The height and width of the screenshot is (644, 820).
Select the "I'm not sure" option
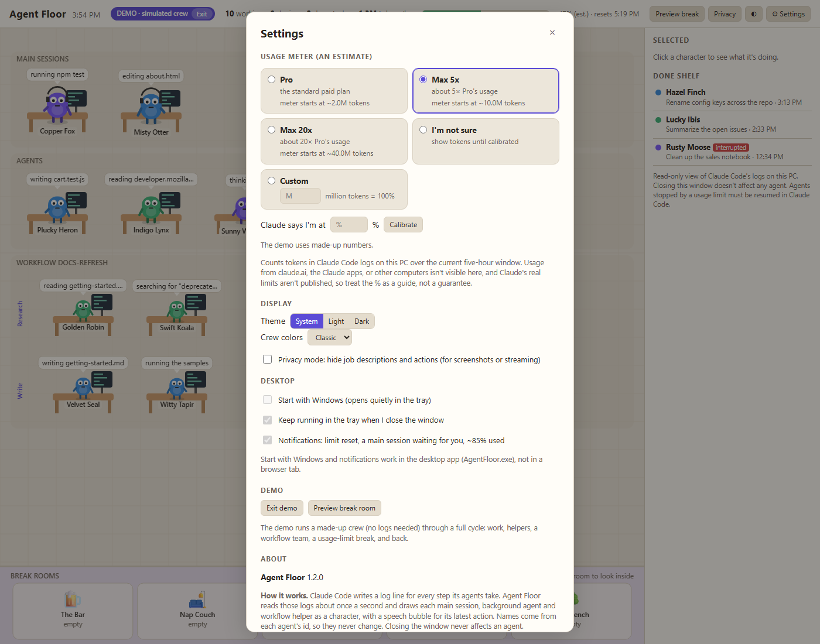[x=486, y=141]
